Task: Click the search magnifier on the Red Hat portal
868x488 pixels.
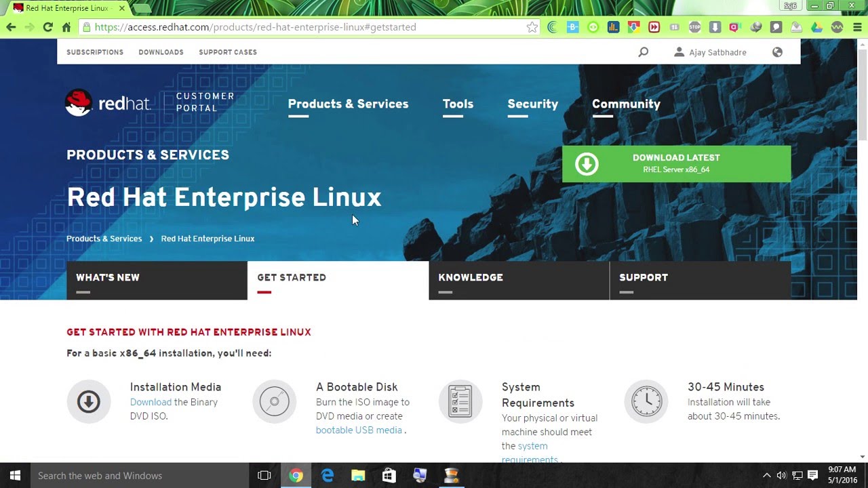Action: (x=644, y=52)
